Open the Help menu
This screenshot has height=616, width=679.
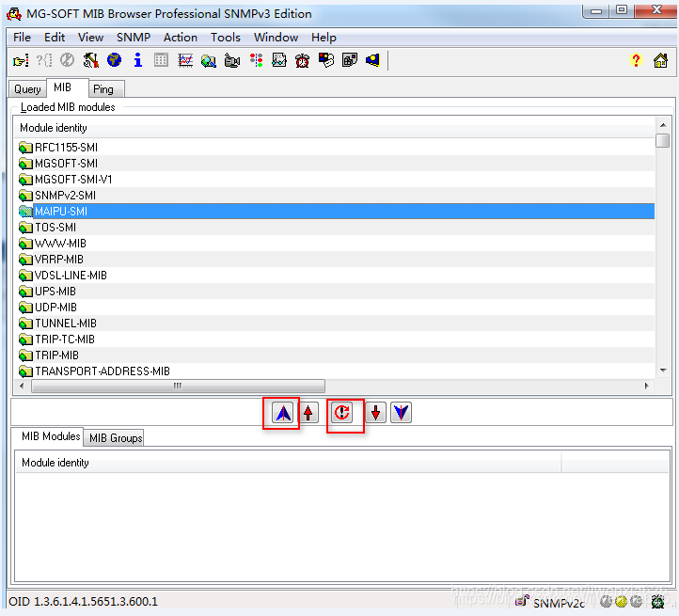coord(324,38)
